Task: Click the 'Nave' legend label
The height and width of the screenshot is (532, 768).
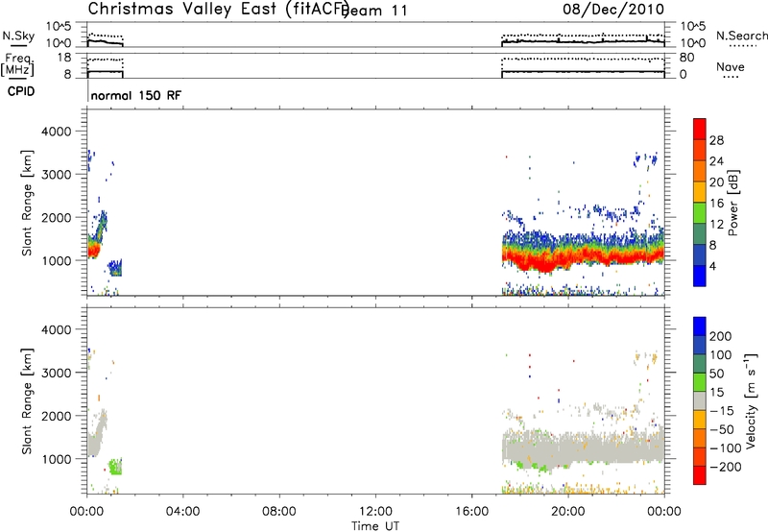Action: pos(731,67)
